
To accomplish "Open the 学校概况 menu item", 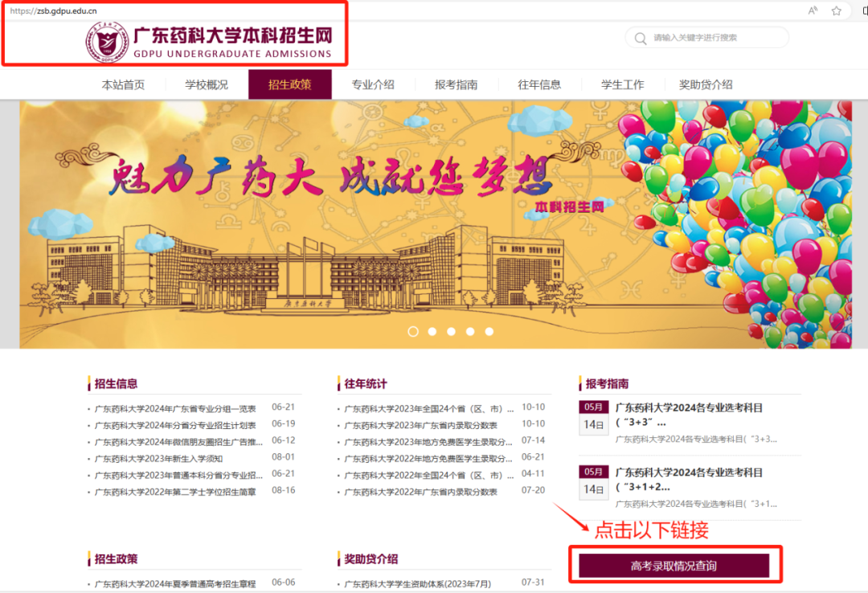I will (x=207, y=84).
